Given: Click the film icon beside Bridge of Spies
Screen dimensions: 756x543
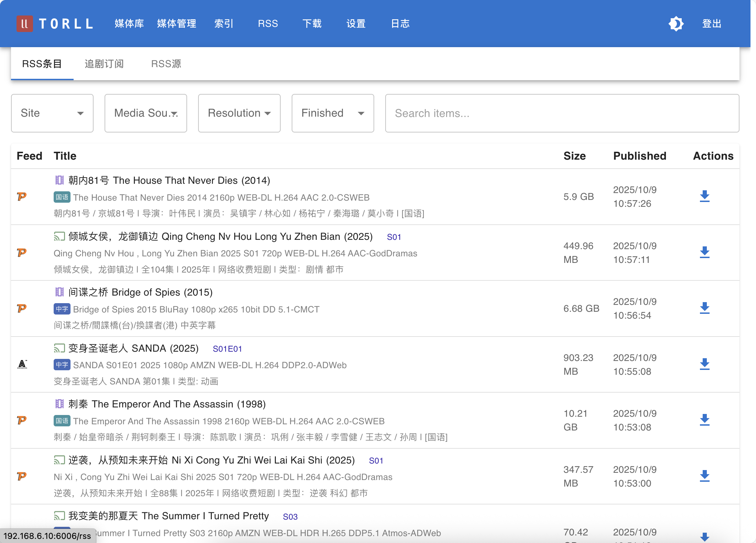Looking at the screenshot, I should [x=60, y=292].
